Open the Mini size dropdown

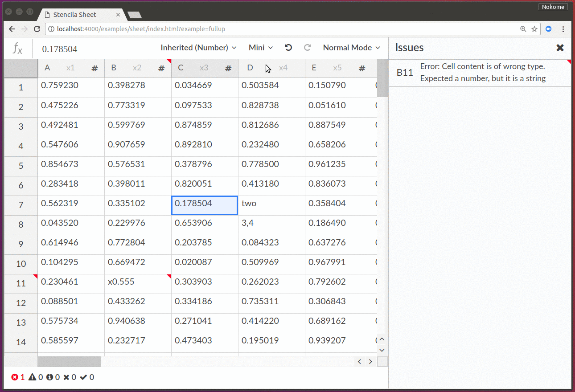point(261,48)
